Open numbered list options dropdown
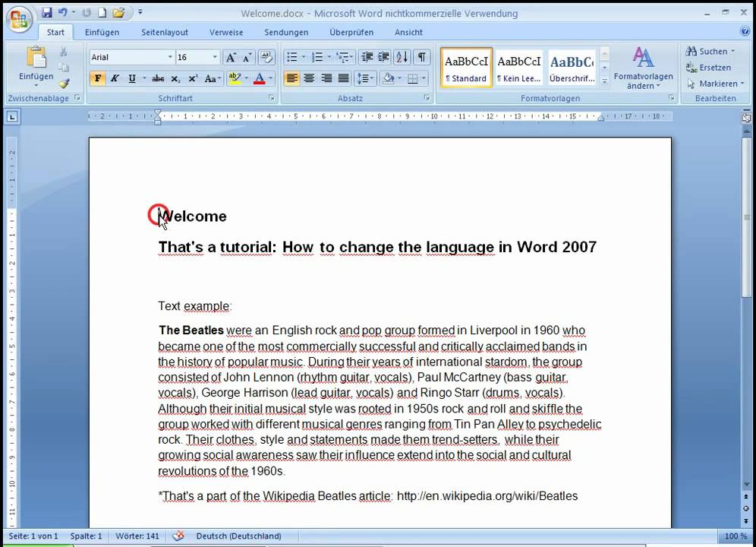 coord(329,58)
